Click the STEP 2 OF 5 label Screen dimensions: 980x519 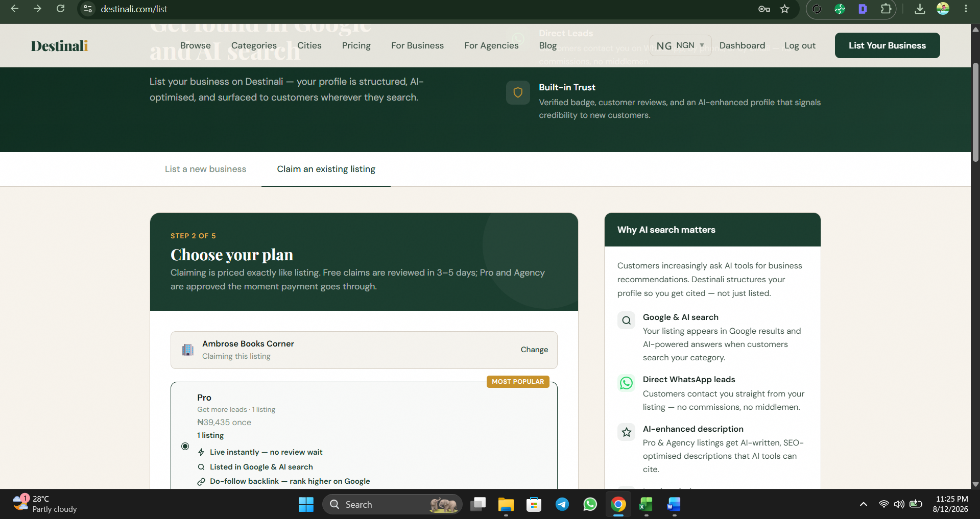coord(193,236)
